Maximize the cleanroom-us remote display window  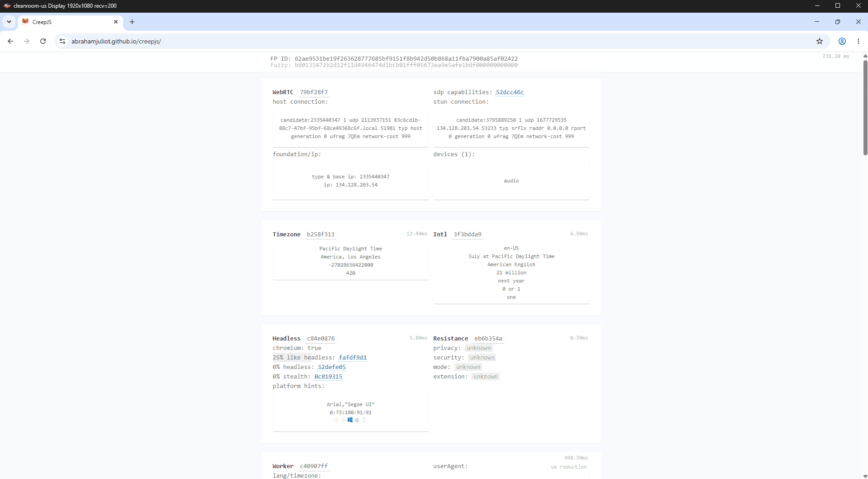[838, 5]
